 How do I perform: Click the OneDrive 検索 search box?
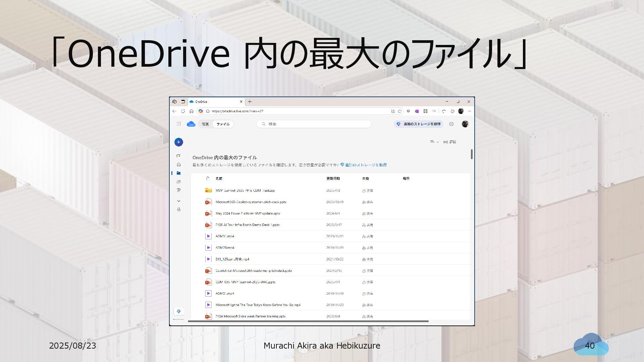pyautogui.click(x=314, y=124)
